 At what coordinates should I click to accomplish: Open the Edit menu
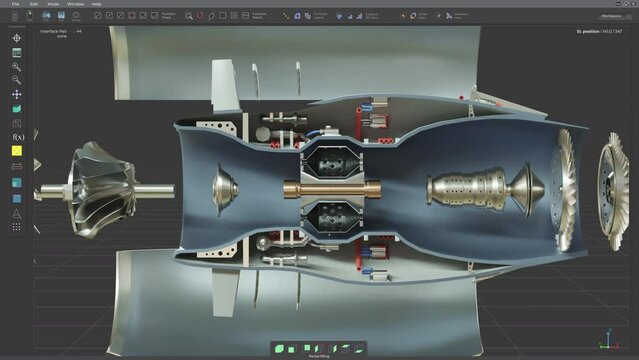point(34,4)
